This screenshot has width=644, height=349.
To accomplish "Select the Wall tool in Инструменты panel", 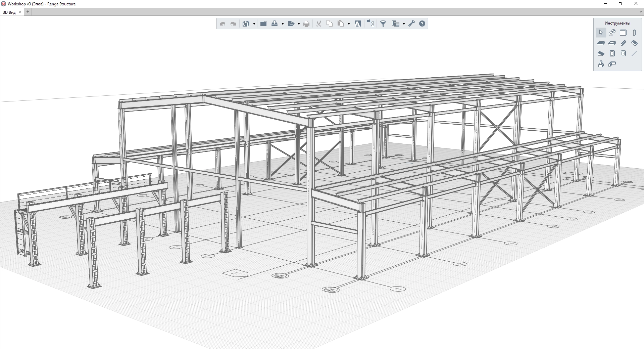I will [623, 33].
